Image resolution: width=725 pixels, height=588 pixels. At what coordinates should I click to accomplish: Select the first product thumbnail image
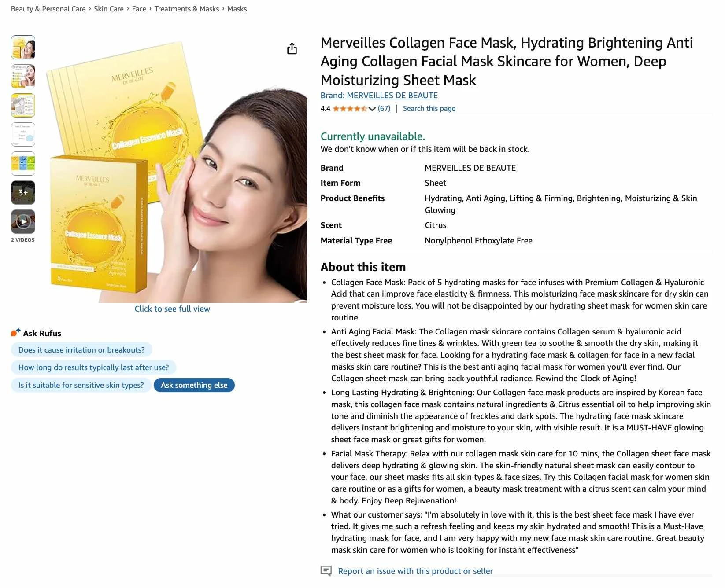pyautogui.click(x=23, y=47)
